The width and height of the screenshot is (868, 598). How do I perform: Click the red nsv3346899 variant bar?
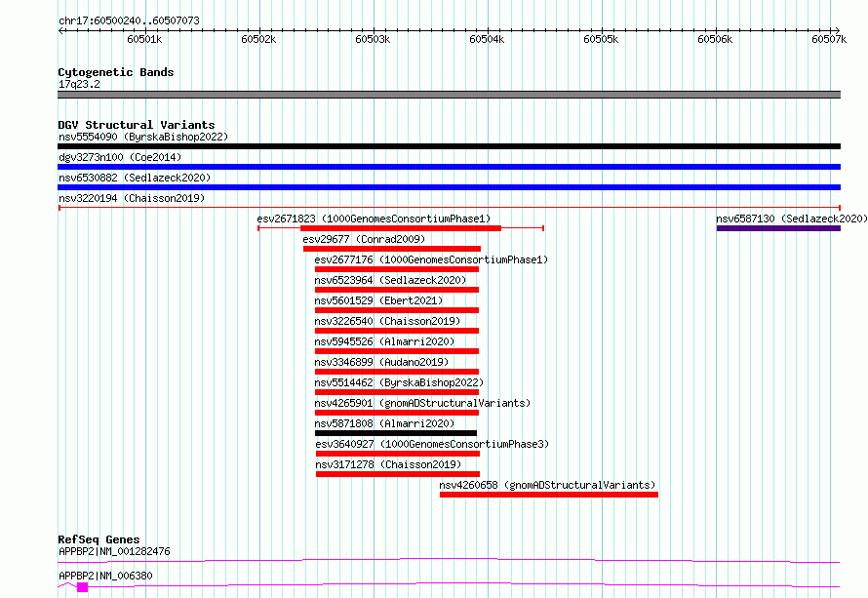point(397,372)
